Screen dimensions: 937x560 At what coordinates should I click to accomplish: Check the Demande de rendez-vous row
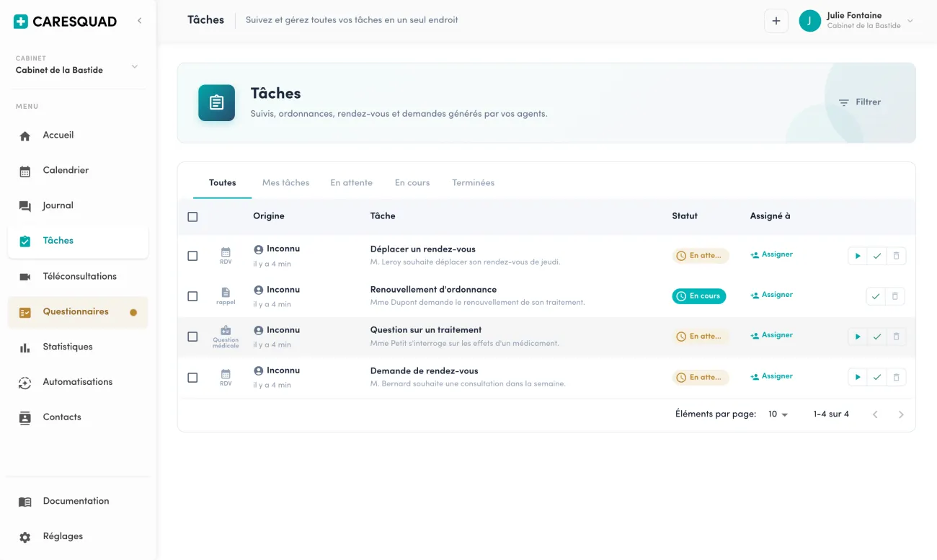(192, 378)
